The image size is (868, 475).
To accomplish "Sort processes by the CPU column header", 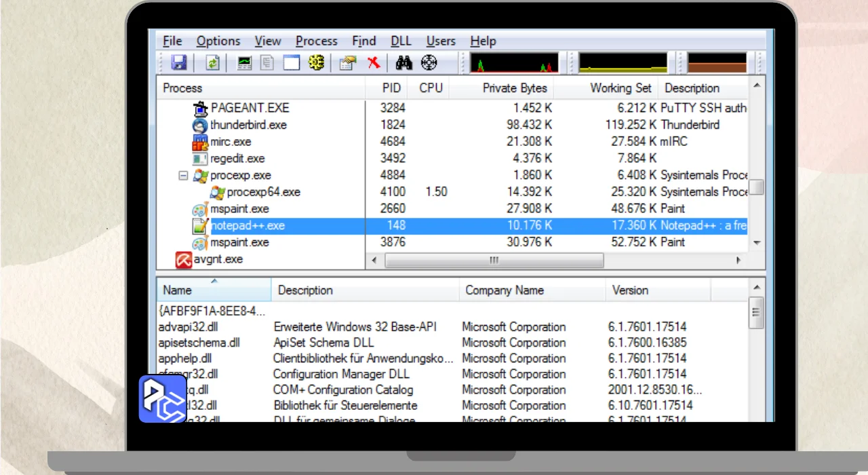I will pyautogui.click(x=431, y=88).
